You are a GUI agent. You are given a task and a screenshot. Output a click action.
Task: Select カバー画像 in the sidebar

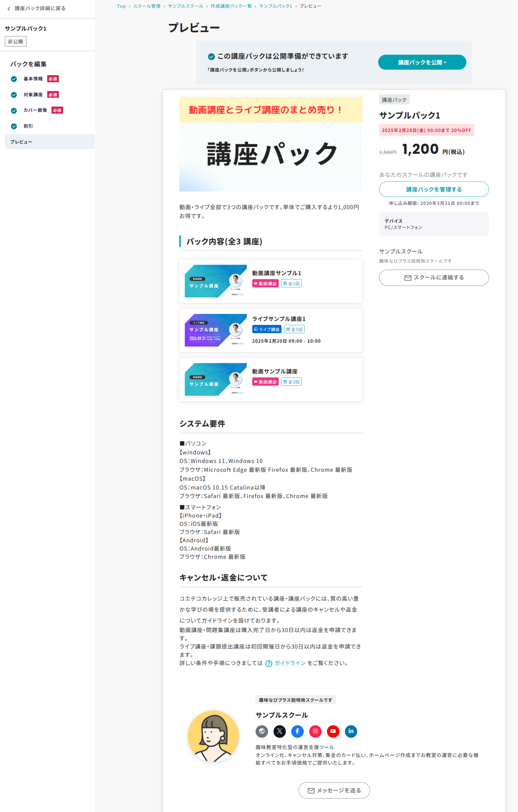tap(35, 110)
